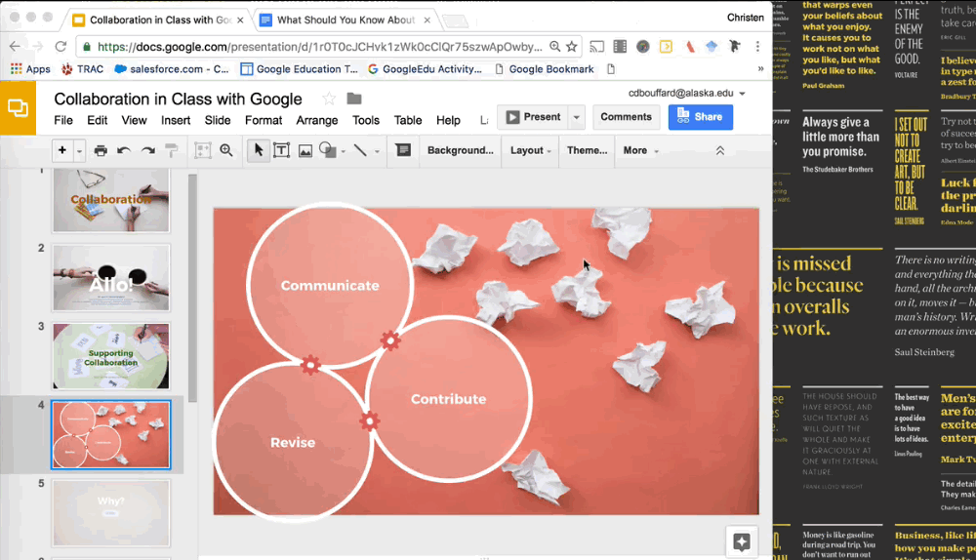Open the Help menu

pyautogui.click(x=448, y=120)
